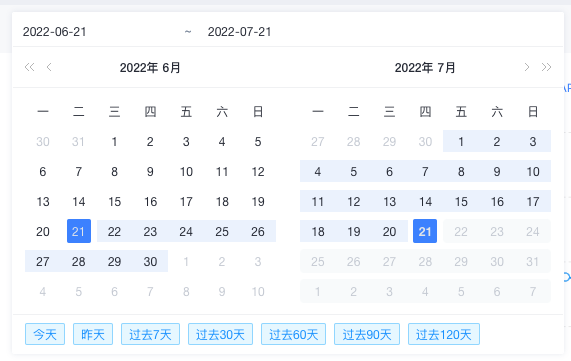Go to next month with right arrow
The height and width of the screenshot is (361, 571).
pyautogui.click(x=527, y=67)
